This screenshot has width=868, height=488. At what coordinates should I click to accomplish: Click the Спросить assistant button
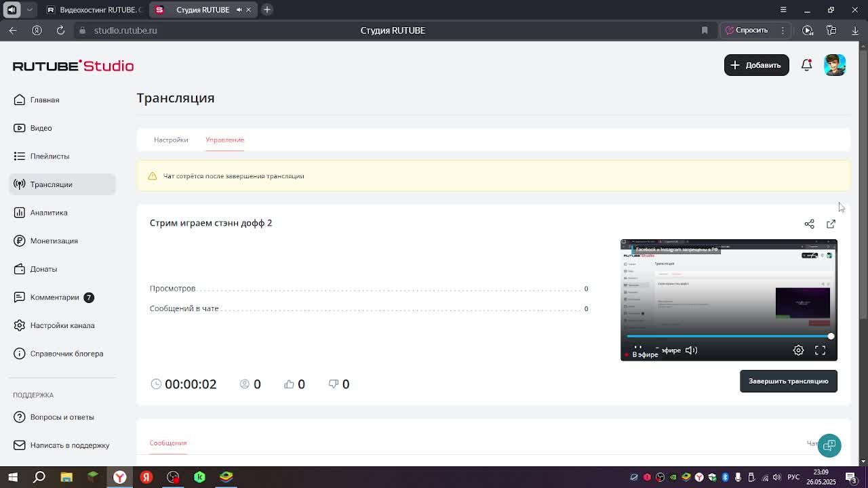point(747,30)
